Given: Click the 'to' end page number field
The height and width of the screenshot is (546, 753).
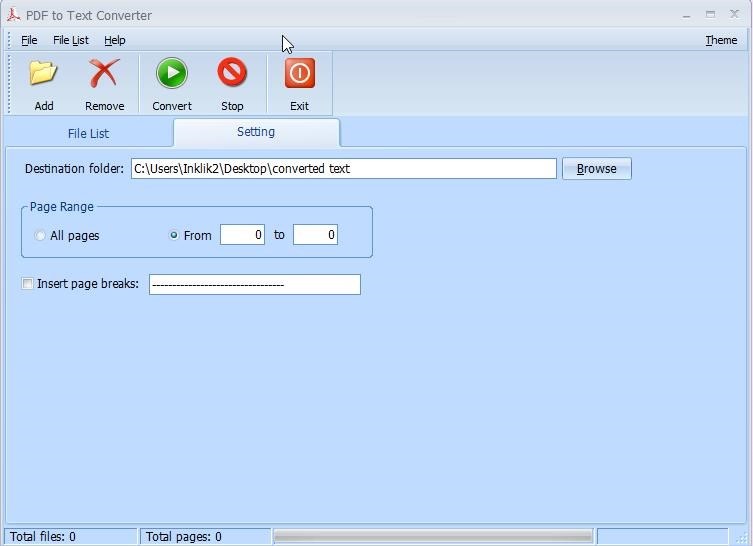Looking at the screenshot, I should coord(315,235).
